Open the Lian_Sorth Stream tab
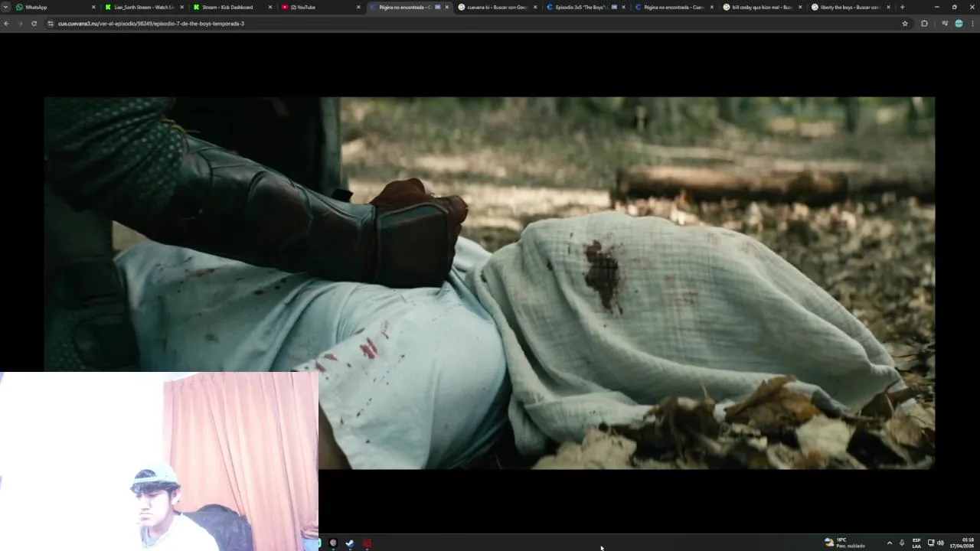The image size is (980, 551). pos(143,7)
